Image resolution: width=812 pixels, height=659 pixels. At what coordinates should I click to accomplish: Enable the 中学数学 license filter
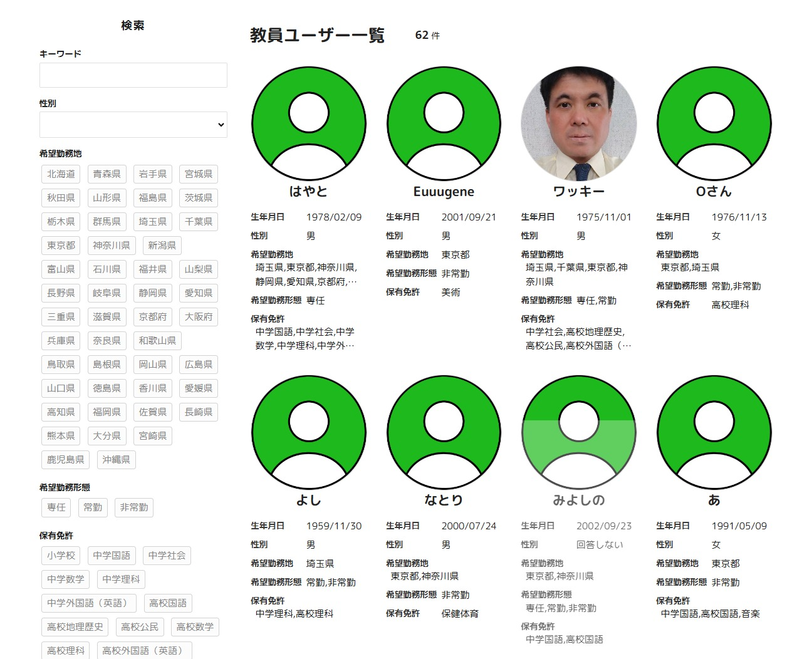[66, 579]
